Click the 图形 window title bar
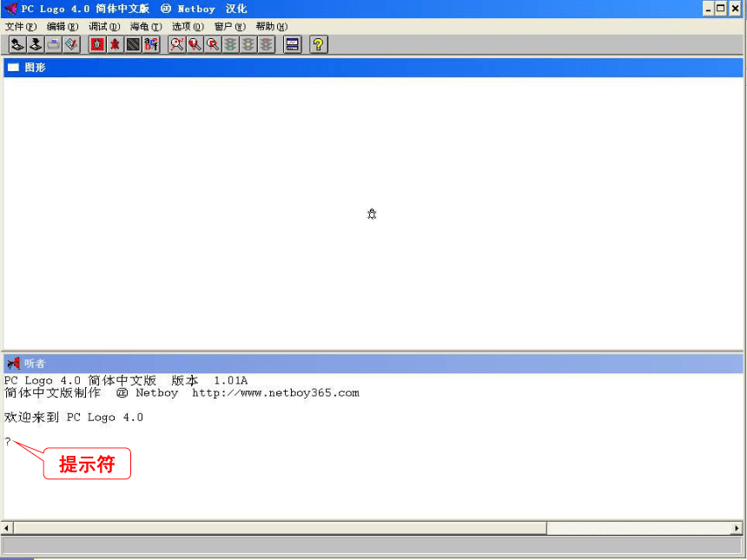747x560 pixels. coord(373,68)
